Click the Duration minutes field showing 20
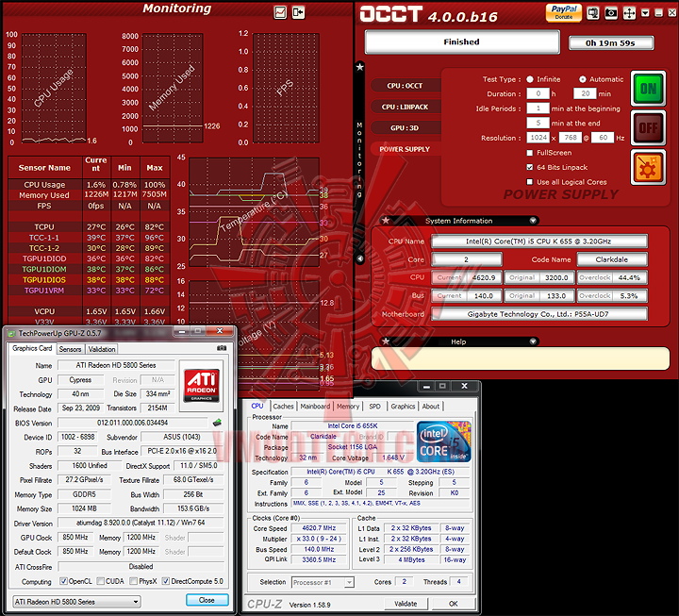The height and width of the screenshot is (616, 679). 586,93
